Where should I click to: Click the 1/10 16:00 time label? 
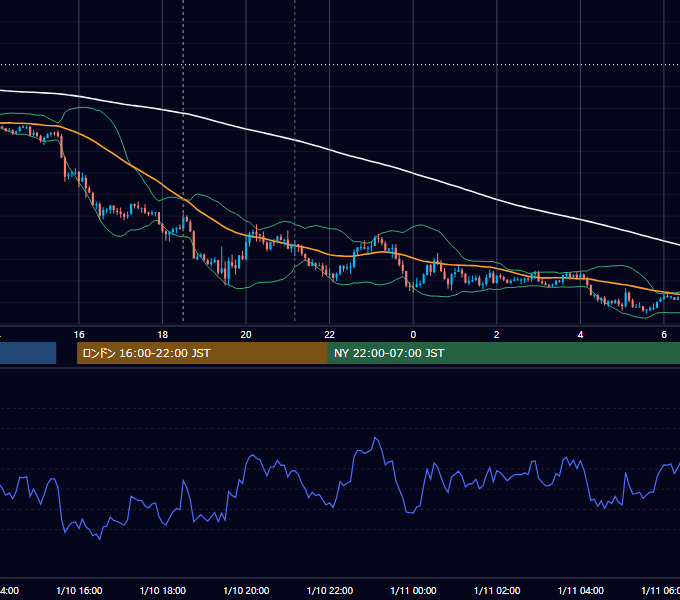pos(79,590)
